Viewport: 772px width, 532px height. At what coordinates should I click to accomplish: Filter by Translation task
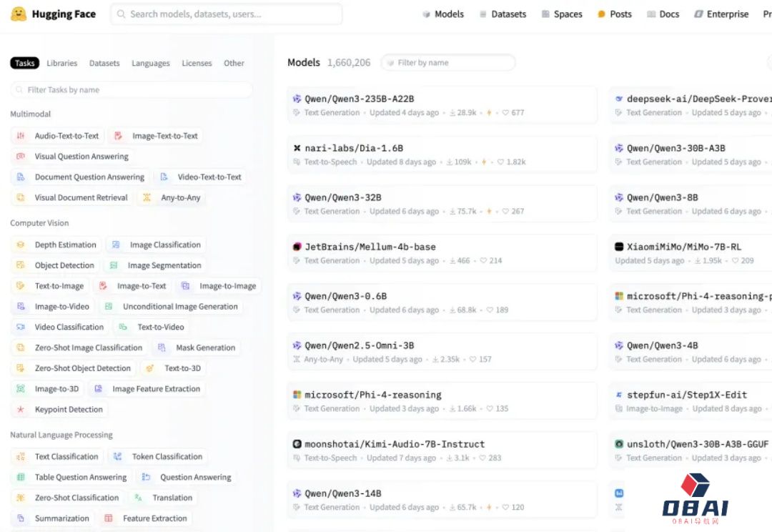[x=162, y=498]
